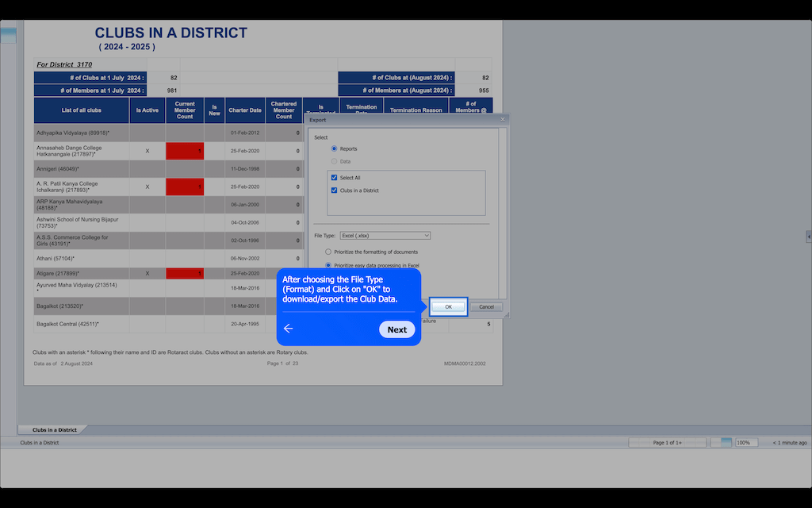Switch to Clubs in a District tab
This screenshot has width=812, height=508.
pos(54,429)
